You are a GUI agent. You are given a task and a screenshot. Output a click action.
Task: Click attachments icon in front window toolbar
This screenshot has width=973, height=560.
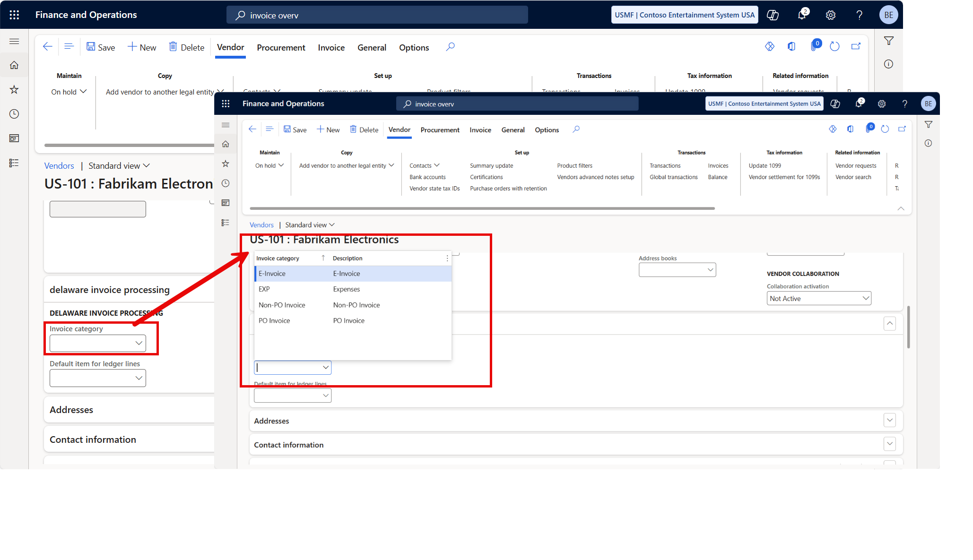[869, 129]
